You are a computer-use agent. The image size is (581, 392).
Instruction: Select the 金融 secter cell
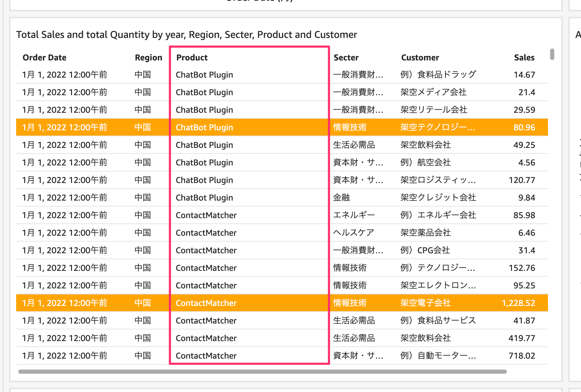pos(341,197)
